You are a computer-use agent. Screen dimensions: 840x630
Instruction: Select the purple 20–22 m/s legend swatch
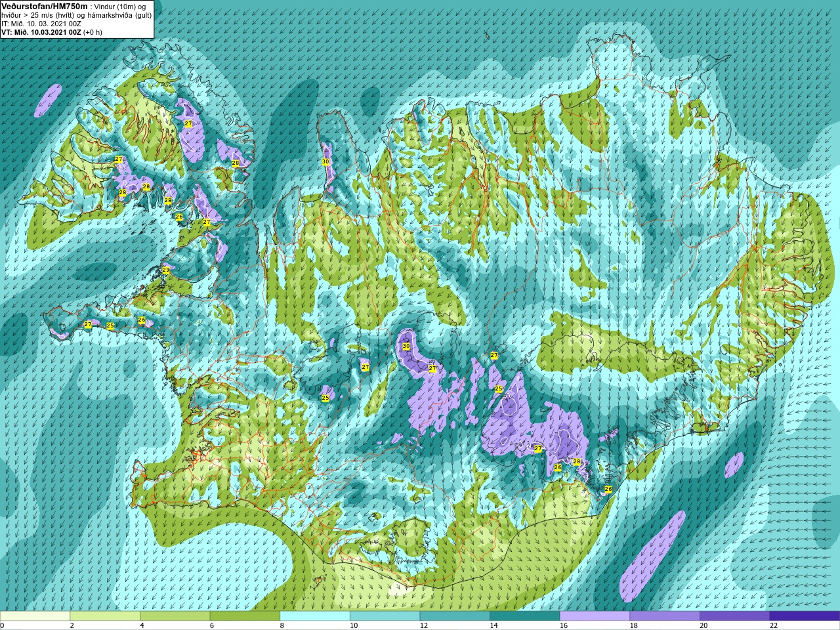(735, 616)
